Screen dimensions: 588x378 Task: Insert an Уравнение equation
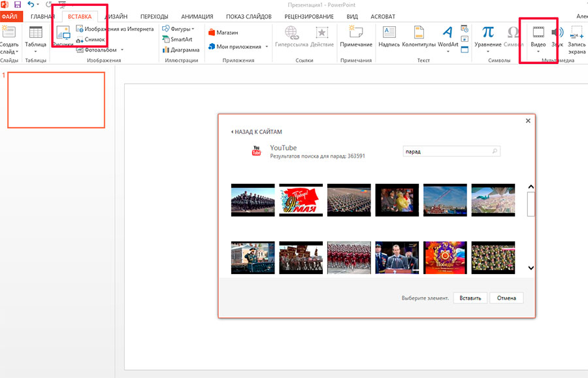[x=487, y=37]
